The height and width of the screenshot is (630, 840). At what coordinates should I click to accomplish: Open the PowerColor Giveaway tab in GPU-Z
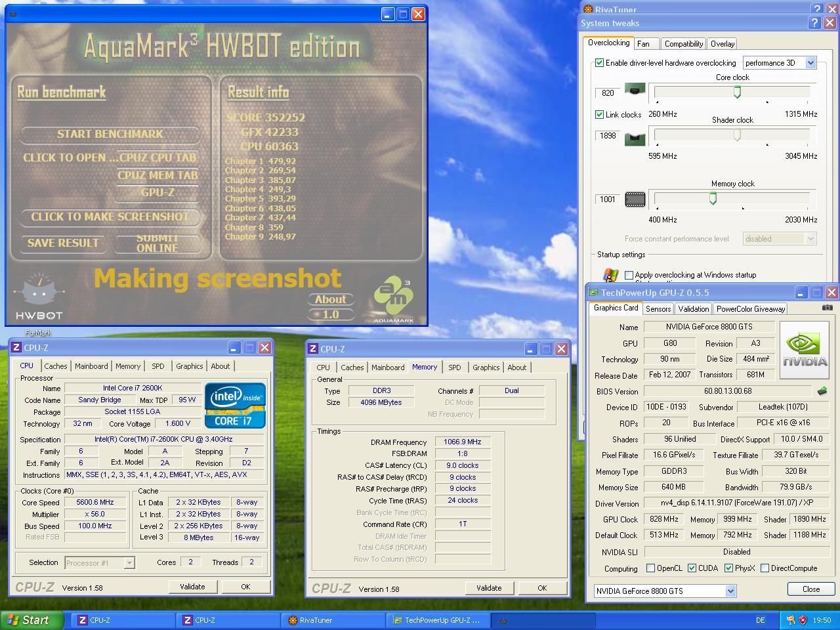[x=751, y=309]
